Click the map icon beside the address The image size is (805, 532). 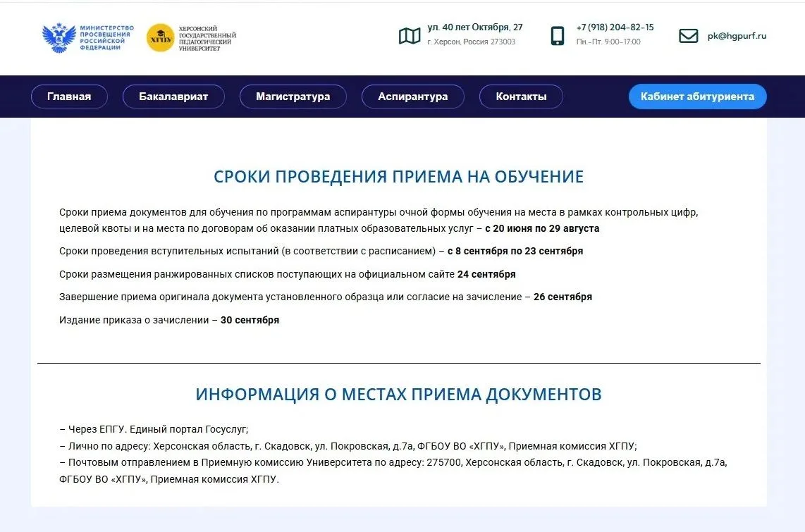(x=410, y=36)
